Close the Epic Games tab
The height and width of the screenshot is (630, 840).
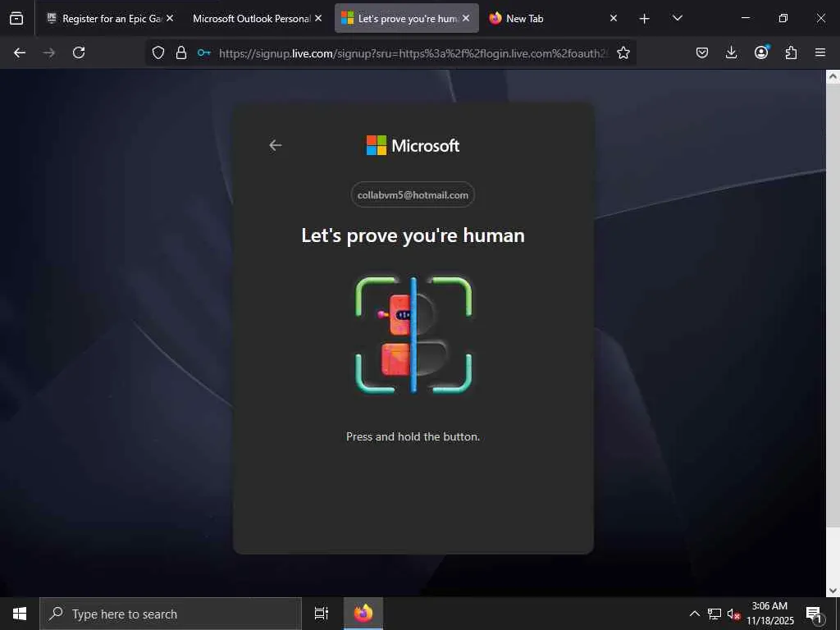tap(170, 18)
